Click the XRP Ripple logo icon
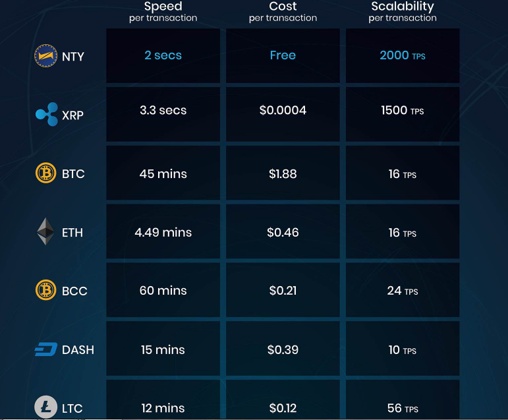The width and height of the screenshot is (508, 420). pyautogui.click(x=47, y=115)
